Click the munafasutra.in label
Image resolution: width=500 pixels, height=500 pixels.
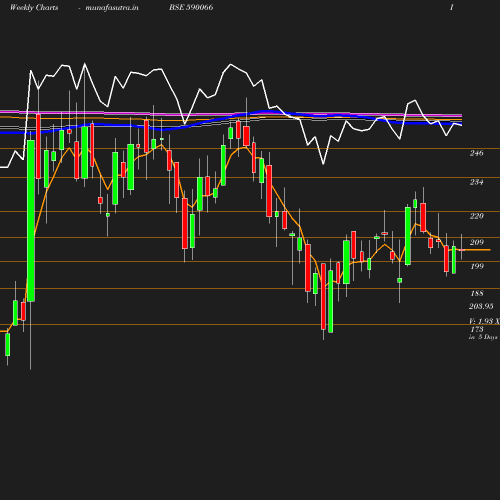(x=112, y=8)
